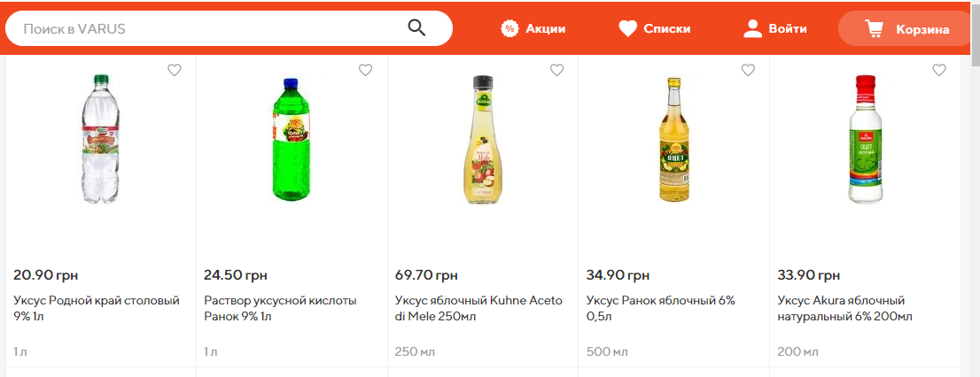Click the Войти user icon
The image size is (980, 377).
pos(753,28)
